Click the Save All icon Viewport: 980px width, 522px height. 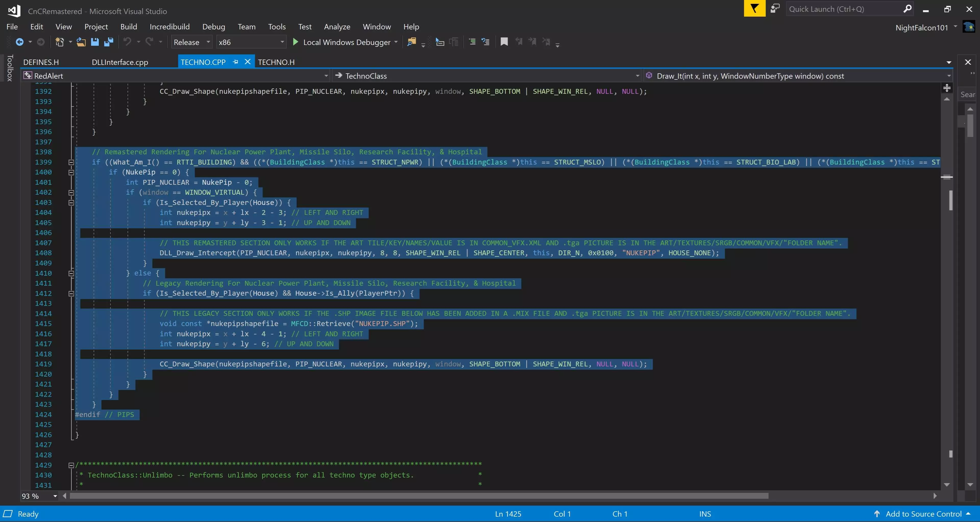click(x=109, y=42)
